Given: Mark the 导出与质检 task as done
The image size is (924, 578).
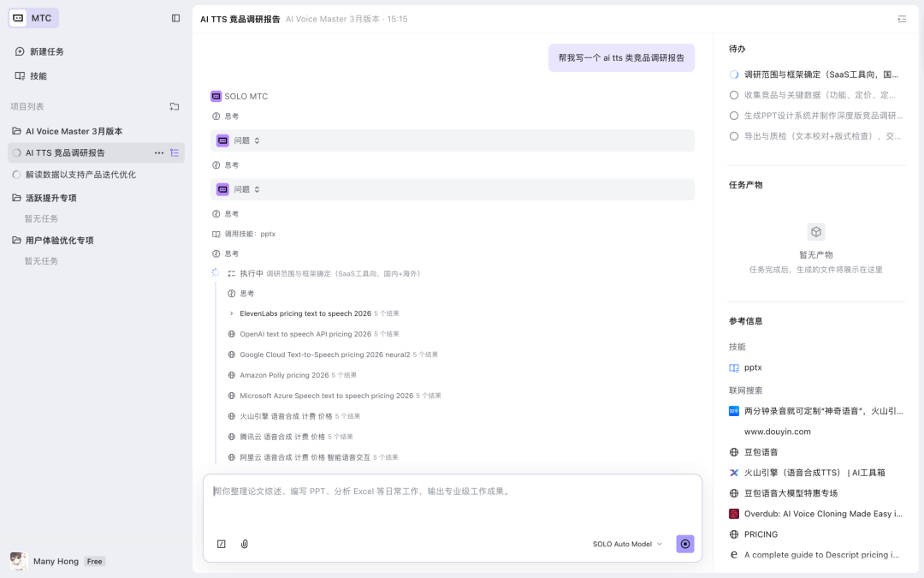Looking at the screenshot, I should 733,136.
